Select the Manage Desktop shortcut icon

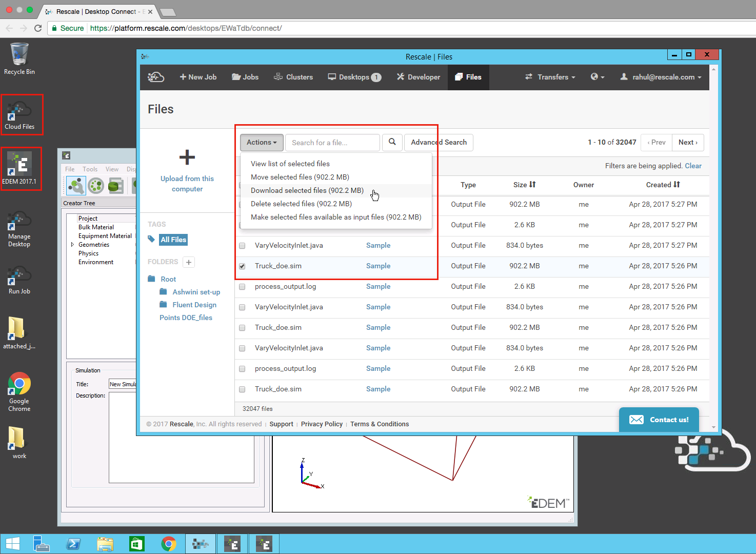click(x=19, y=229)
